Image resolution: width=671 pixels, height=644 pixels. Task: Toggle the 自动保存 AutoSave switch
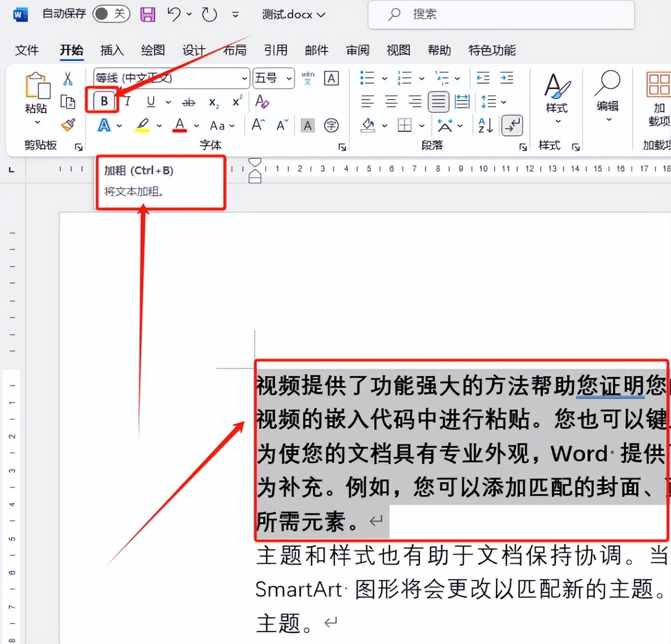(112, 14)
